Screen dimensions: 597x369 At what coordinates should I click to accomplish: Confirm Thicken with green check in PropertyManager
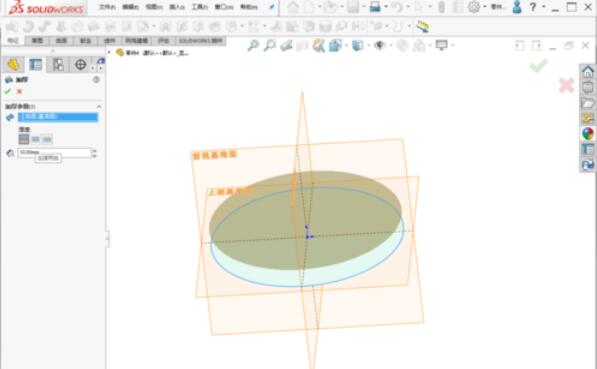8,91
